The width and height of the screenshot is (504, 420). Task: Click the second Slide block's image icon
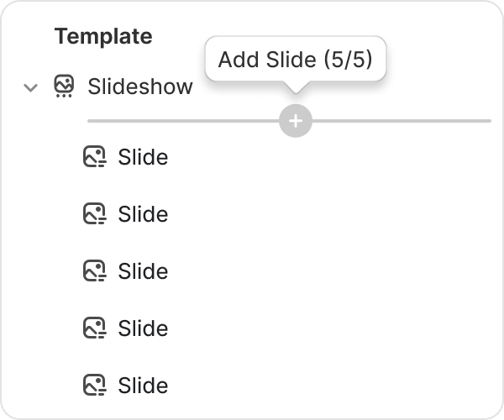[94, 214]
